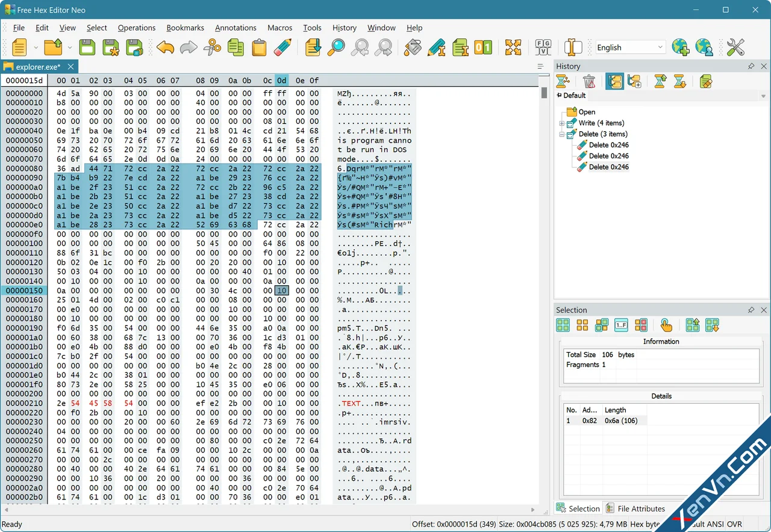The height and width of the screenshot is (532, 771).
Task: Click the eraser Delete toolbar icon
Action: coord(282,47)
